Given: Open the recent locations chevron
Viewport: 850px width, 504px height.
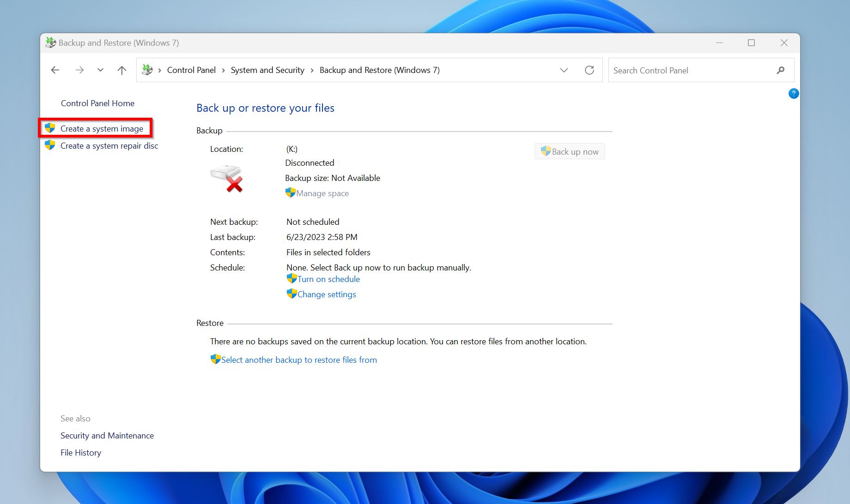Looking at the screenshot, I should click(x=100, y=70).
